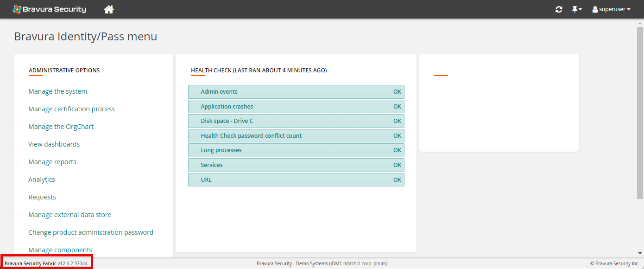The width and height of the screenshot is (644, 269).
Task: Open Manage components link
Action: point(60,250)
